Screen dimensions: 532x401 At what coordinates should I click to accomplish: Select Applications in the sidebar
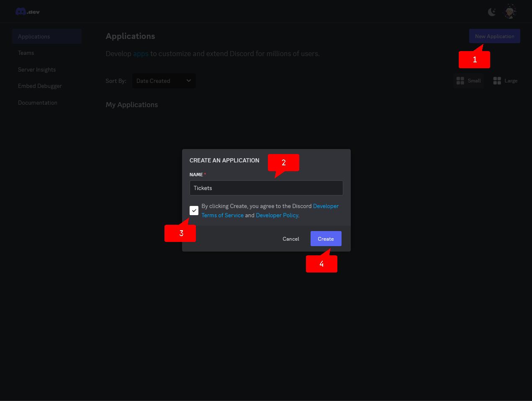pos(33,36)
